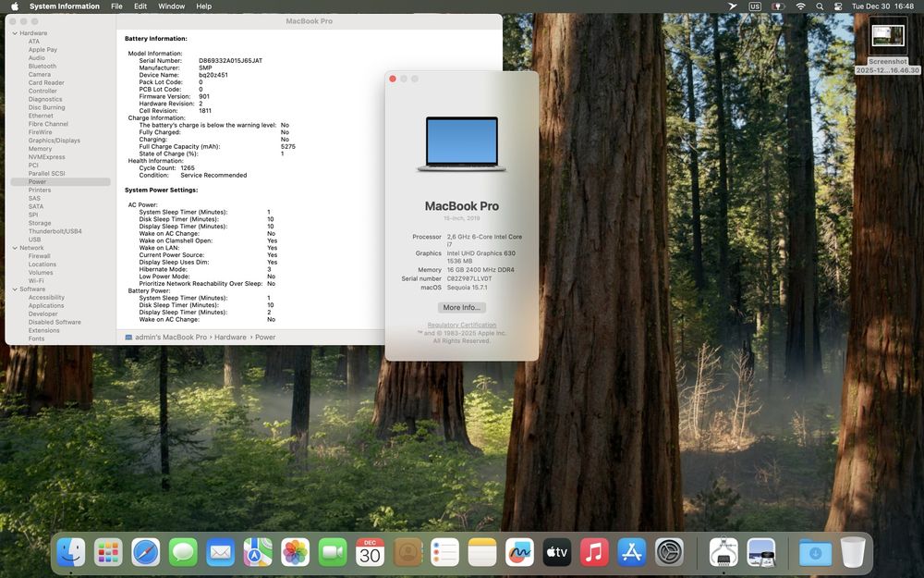Open the Messages app in Dock
The width and height of the screenshot is (924, 578).
(x=183, y=553)
